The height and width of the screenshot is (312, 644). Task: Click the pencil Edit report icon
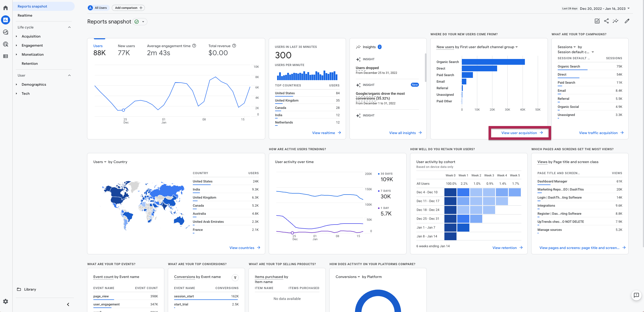(x=627, y=21)
